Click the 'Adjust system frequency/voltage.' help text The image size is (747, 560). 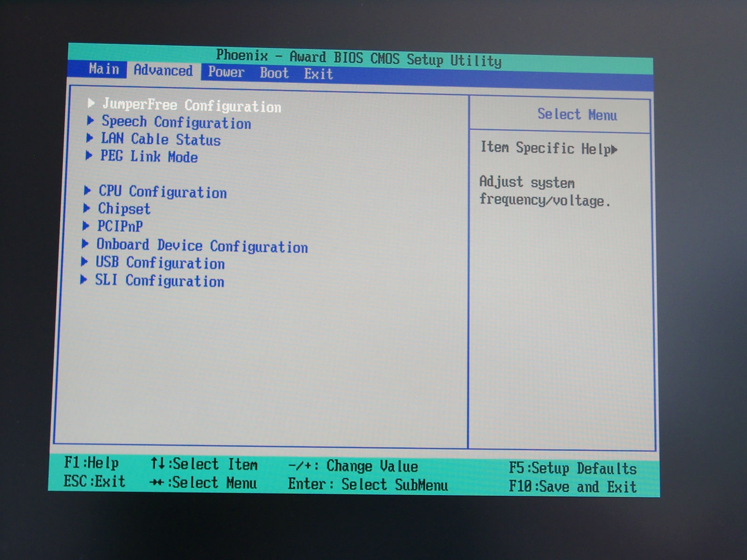[545, 191]
